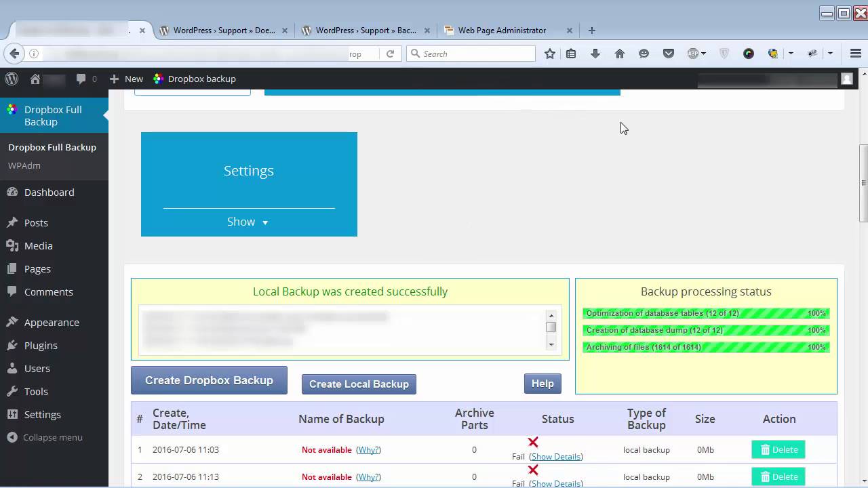The height and width of the screenshot is (488, 868).
Task: Click the Adblock Plus ABP icon
Action: click(x=693, y=54)
